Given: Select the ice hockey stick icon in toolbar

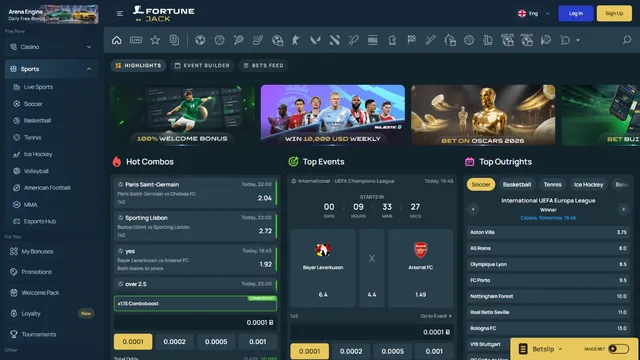Looking at the screenshot, I should point(258,40).
